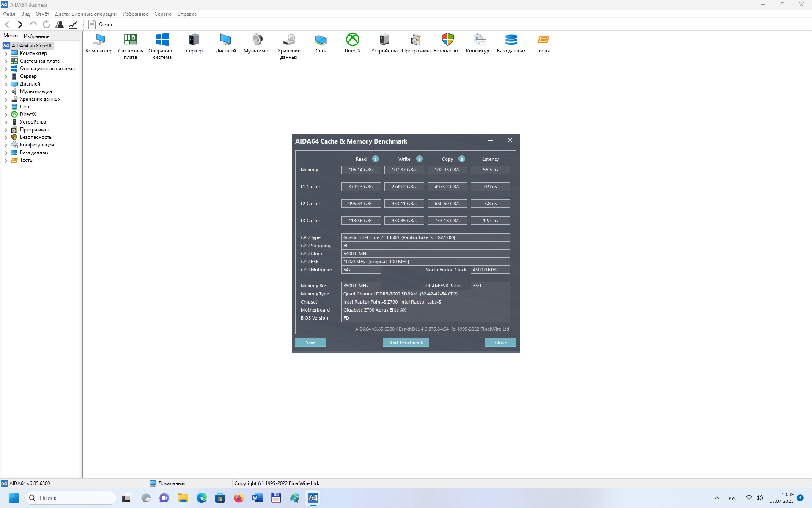The height and width of the screenshot is (508, 812).
Task: Open the Тесты icon in main pane
Action: click(543, 40)
